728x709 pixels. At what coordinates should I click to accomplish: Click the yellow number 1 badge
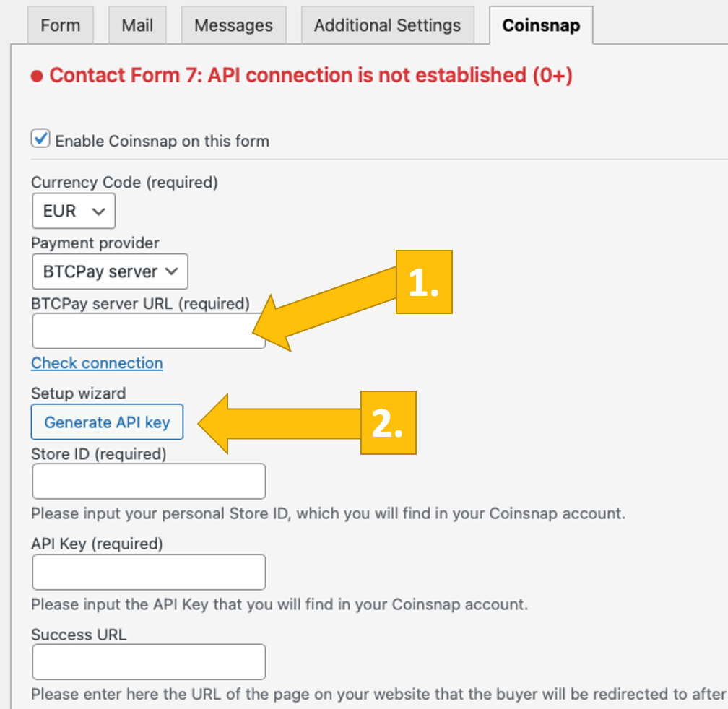424,282
